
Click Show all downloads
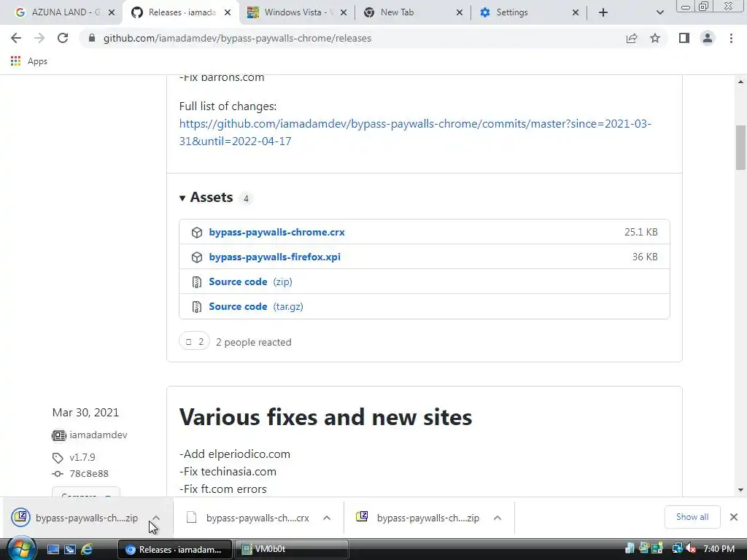click(x=692, y=517)
